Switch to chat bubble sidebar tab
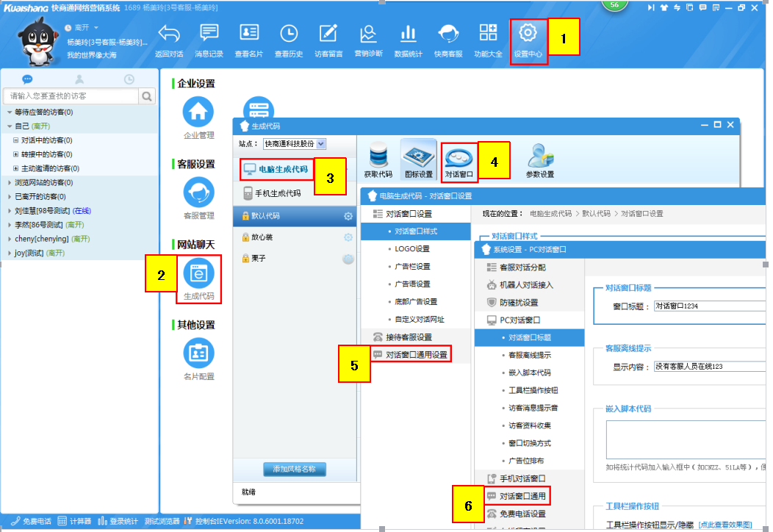 tap(28, 79)
